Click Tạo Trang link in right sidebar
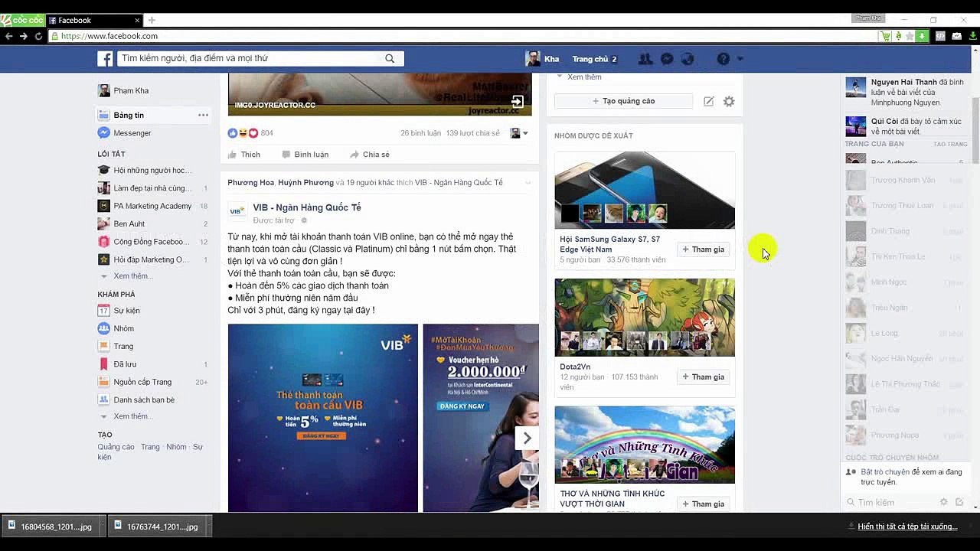This screenshot has height=551, width=980. [x=950, y=144]
